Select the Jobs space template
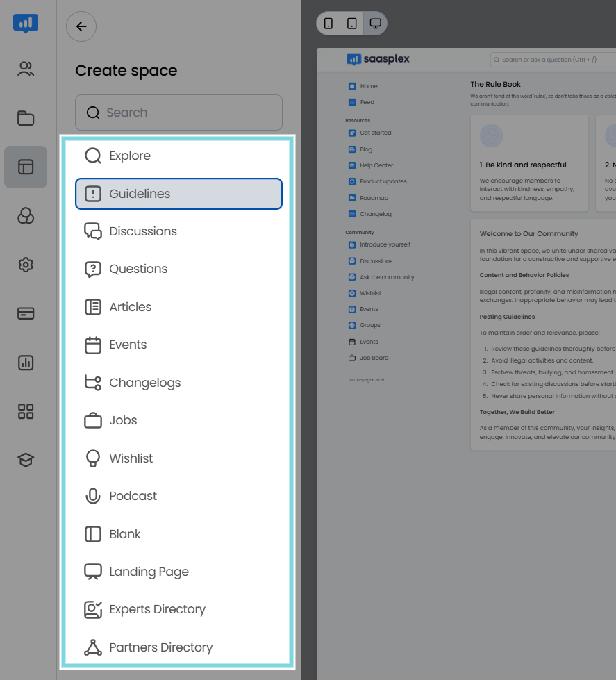The width and height of the screenshot is (616, 680). pyautogui.click(x=178, y=421)
